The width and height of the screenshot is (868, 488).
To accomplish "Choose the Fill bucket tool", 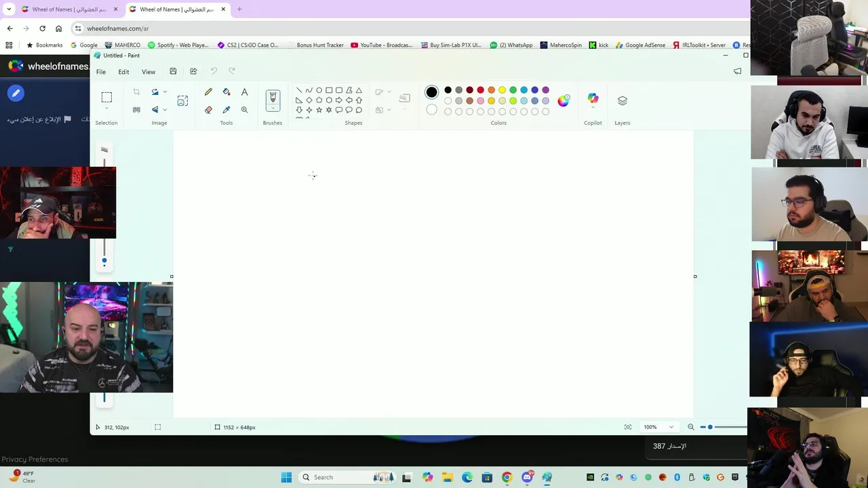I will point(226,91).
